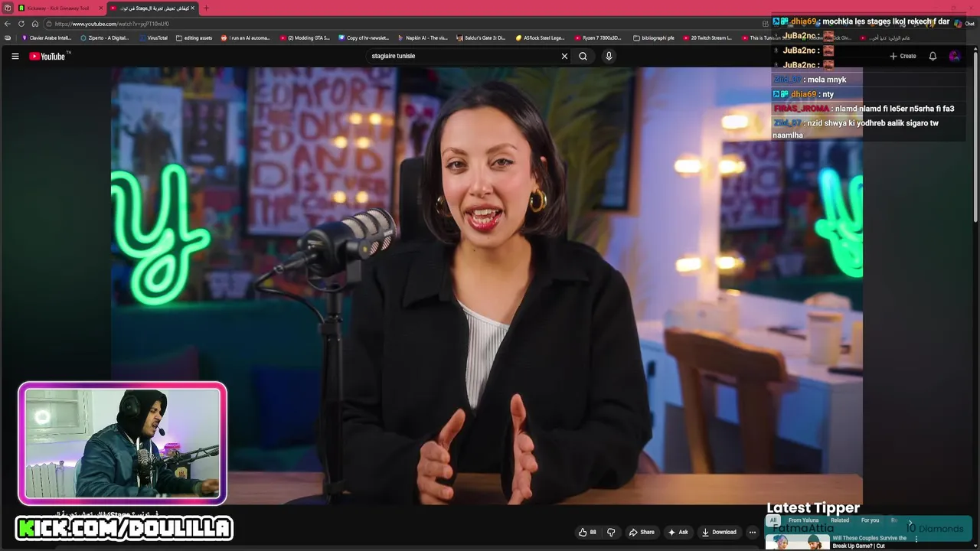Open a new browser tab with plus

click(x=206, y=8)
